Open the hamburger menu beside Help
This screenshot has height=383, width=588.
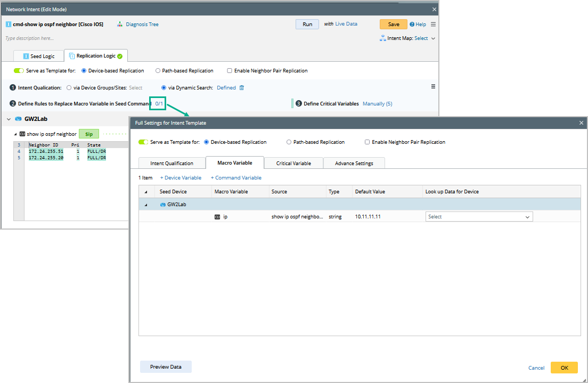pyautogui.click(x=433, y=25)
